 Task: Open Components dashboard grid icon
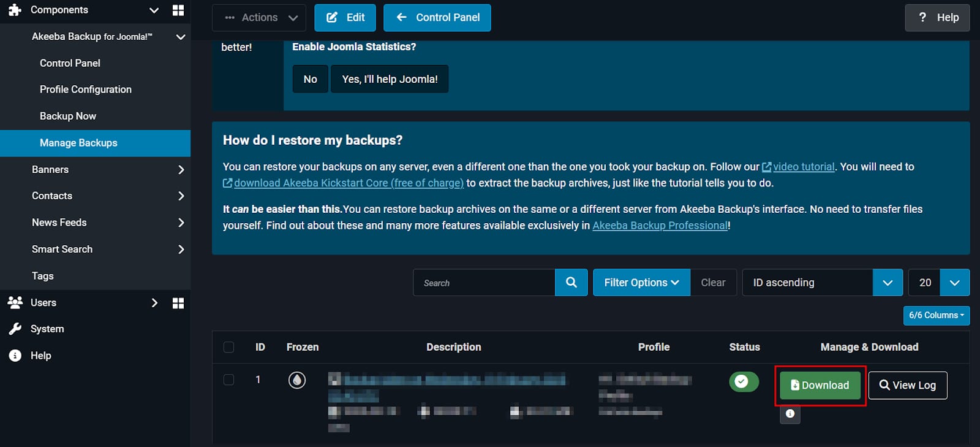[178, 10]
